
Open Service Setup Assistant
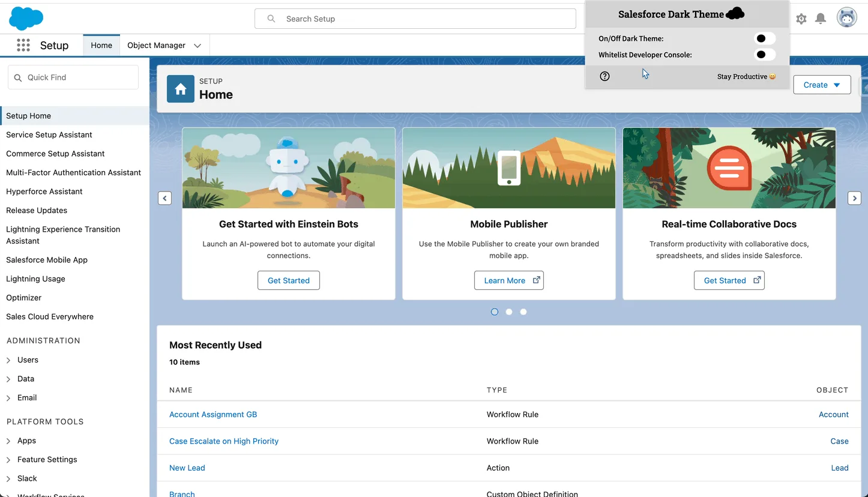(x=49, y=135)
